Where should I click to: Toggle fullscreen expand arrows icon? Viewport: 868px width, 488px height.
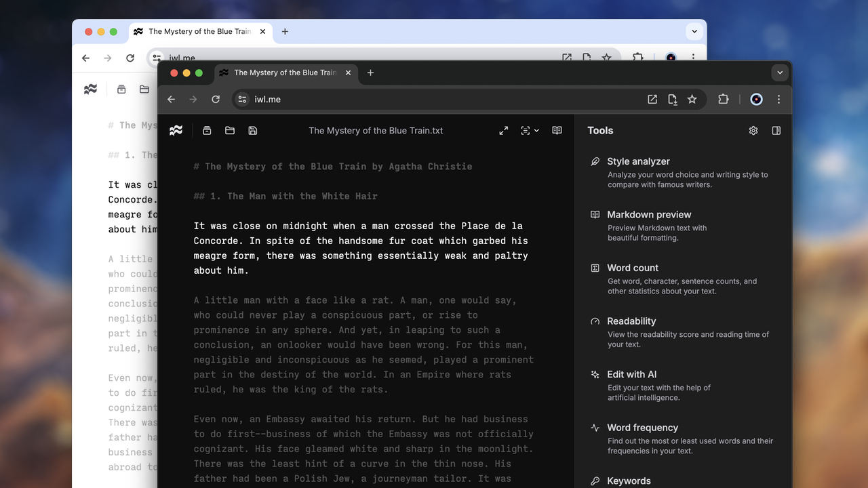[504, 130]
